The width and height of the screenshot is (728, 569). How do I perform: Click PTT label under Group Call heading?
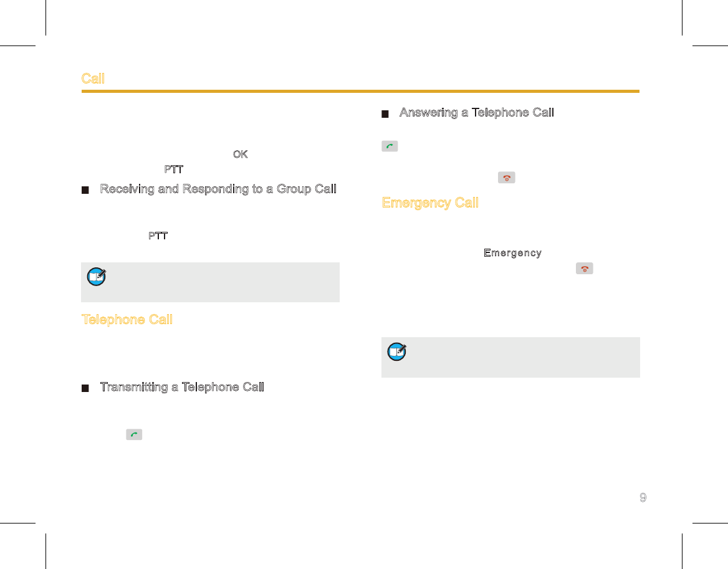(x=158, y=236)
